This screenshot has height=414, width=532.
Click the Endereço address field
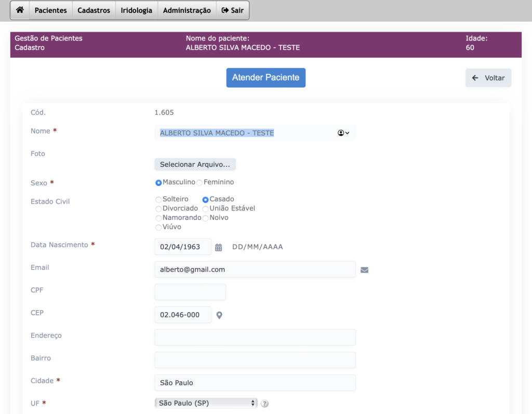(255, 337)
